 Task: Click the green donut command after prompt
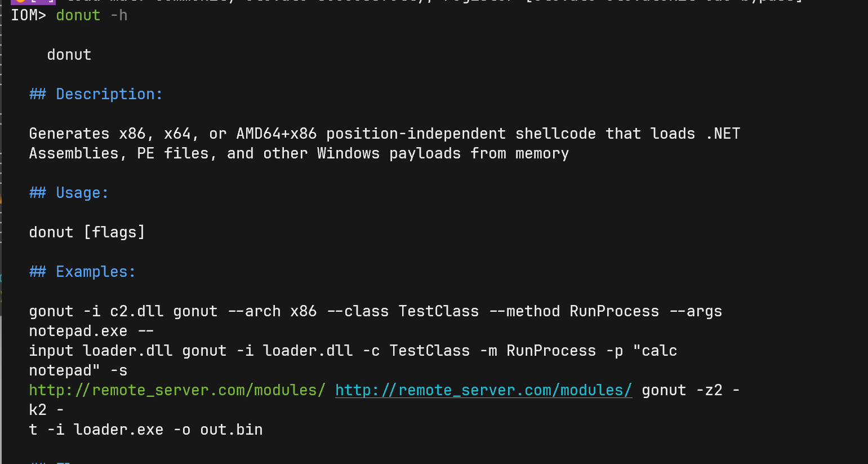78,15
